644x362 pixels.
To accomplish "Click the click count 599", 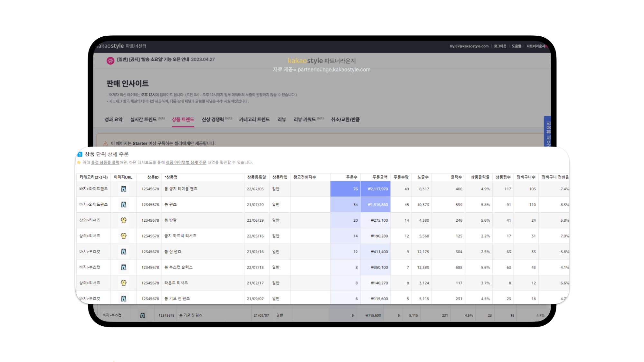I will pos(459,205).
